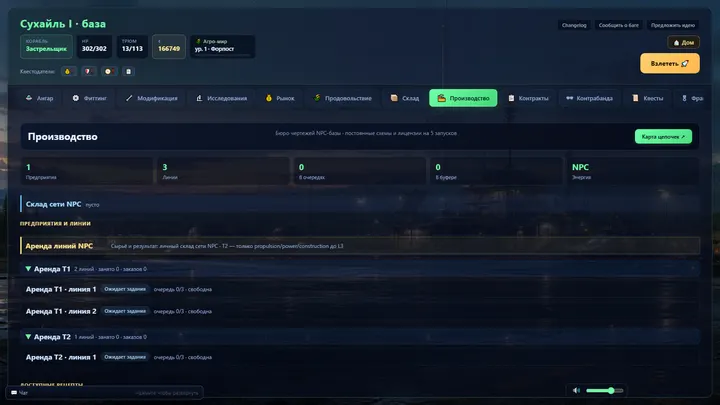This screenshot has width=720, height=405.
Task: Expand the chat bar
Action: (x=105, y=393)
